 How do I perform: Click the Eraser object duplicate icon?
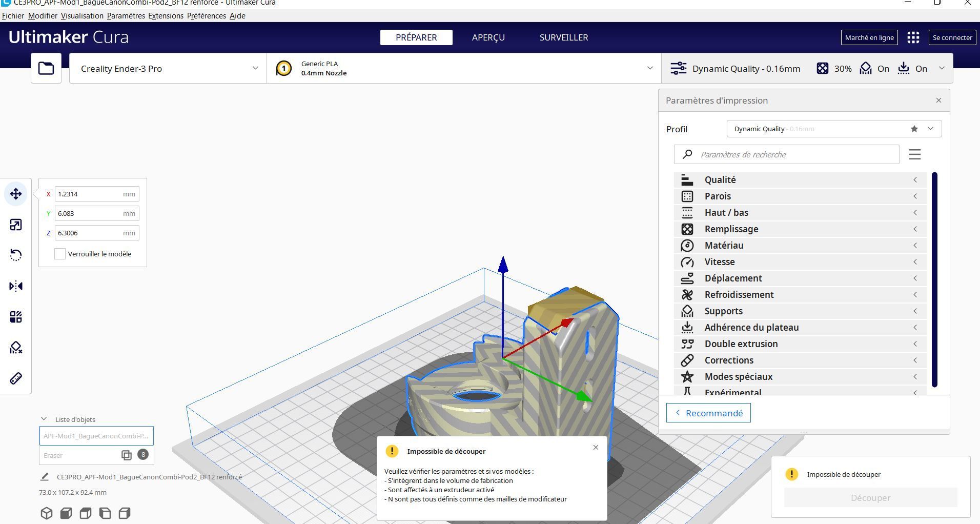point(126,455)
